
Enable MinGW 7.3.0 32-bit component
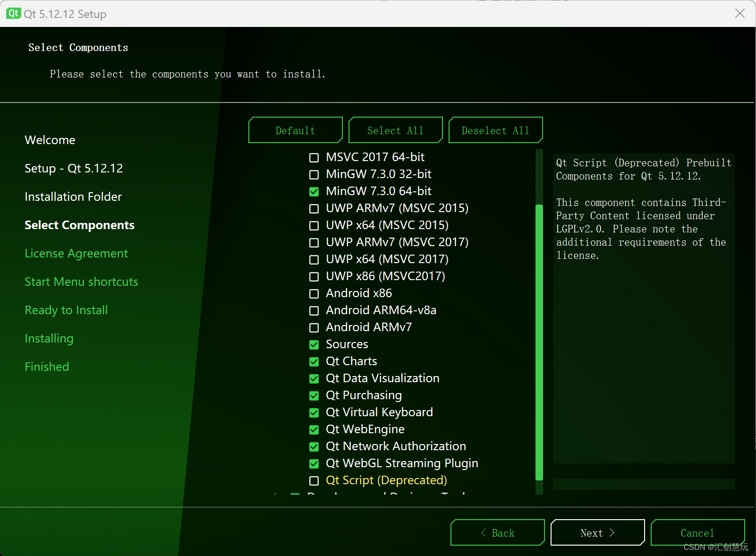[314, 174]
